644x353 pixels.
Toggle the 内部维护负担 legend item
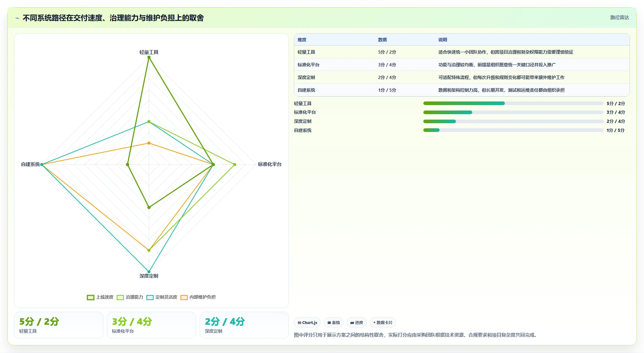(x=198, y=297)
